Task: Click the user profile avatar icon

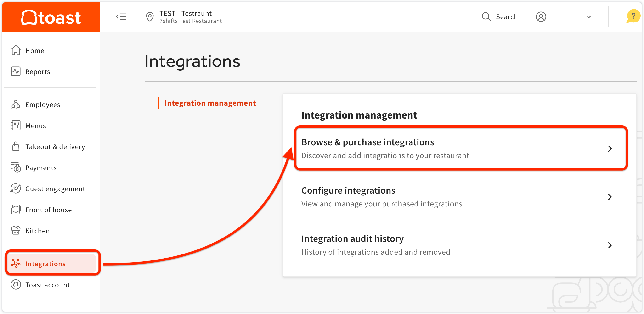Action: pyautogui.click(x=541, y=17)
